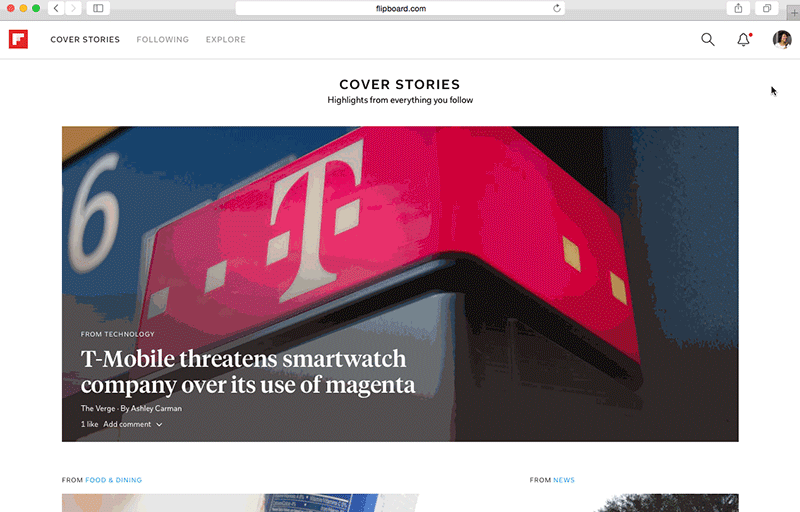Reload the page with the refresh icon

click(557, 8)
